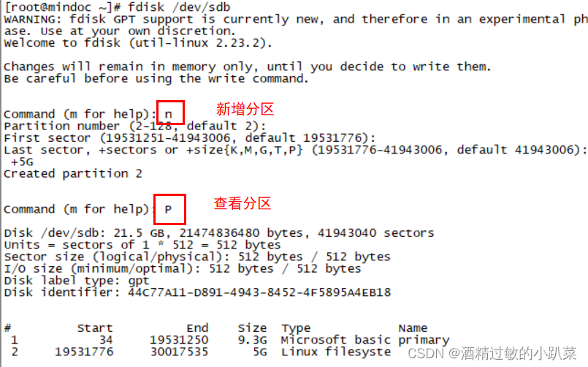Click the 'gpt' disk label type
The height and width of the screenshot is (367, 588).
[138, 281]
